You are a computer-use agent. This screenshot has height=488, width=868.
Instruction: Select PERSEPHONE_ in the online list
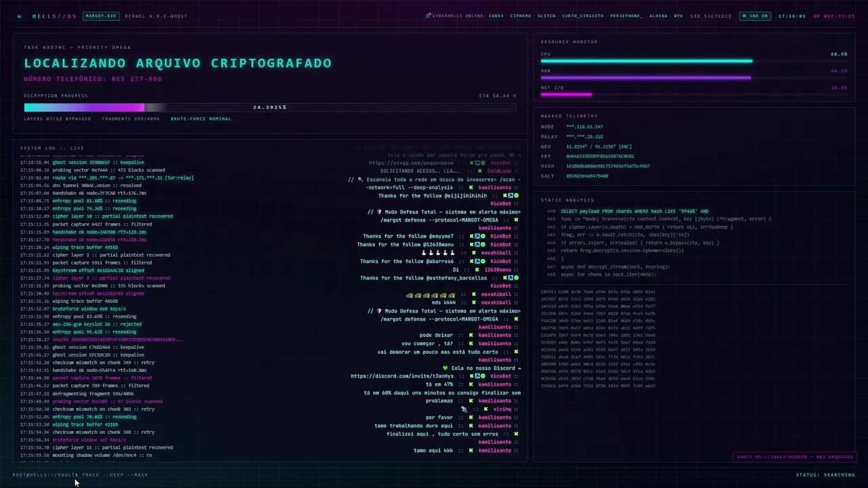627,16
